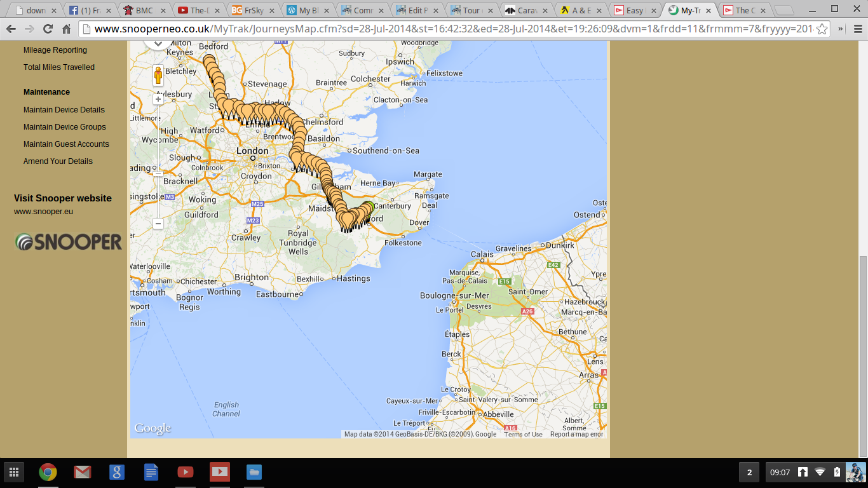Bookmark this page with the star icon

tap(822, 29)
